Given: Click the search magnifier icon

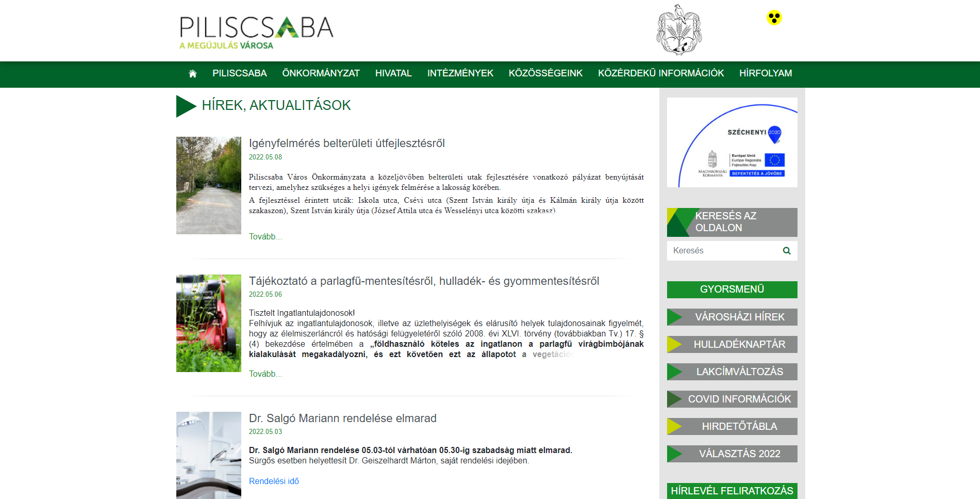Looking at the screenshot, I should click(x=786, y=251).
